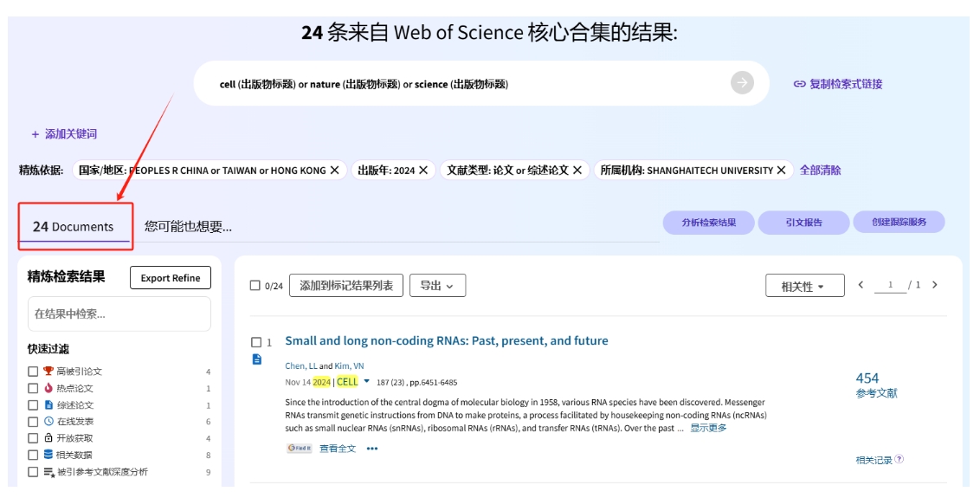Viewport: 980px width, 498px height.
Task: Check the 被引参考文献深度分析 filter
Action: pos(33,472)
